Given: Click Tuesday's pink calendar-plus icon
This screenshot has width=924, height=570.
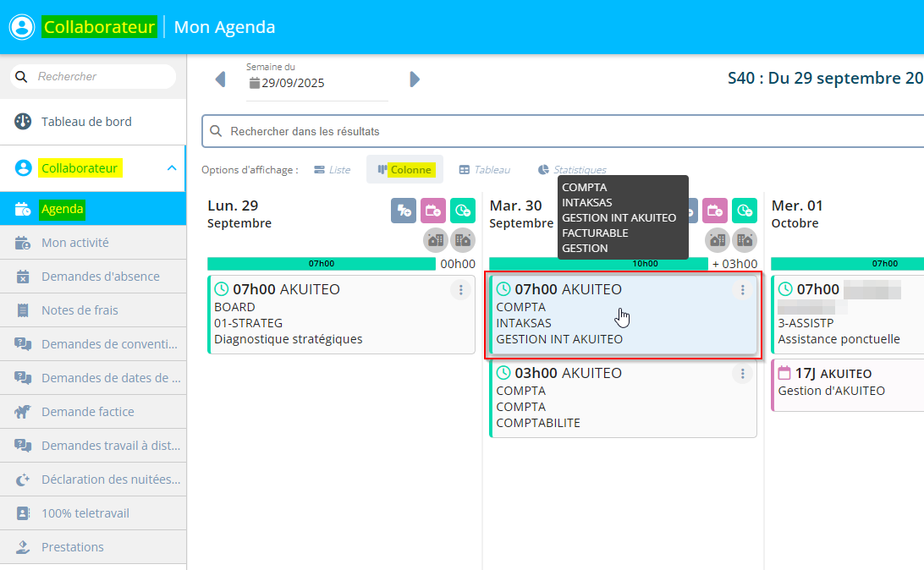Looking at the screenshot, I should click(x=715, y=211).
